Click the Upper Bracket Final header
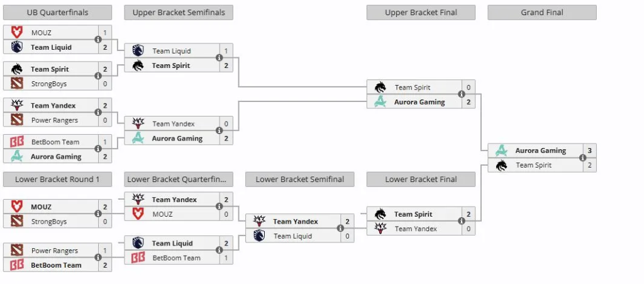Image resolution: width=644 pixels, height=284 pixels. click(421, 13)
